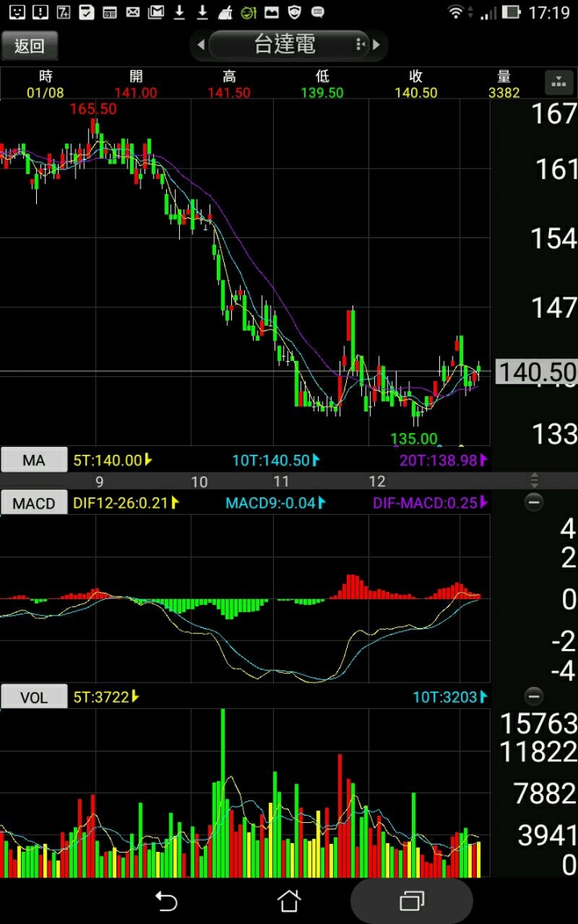This screenshot has width=578, height=924.
Task: Tap the 台達電 stock name title
Action: tap(285, 44)
